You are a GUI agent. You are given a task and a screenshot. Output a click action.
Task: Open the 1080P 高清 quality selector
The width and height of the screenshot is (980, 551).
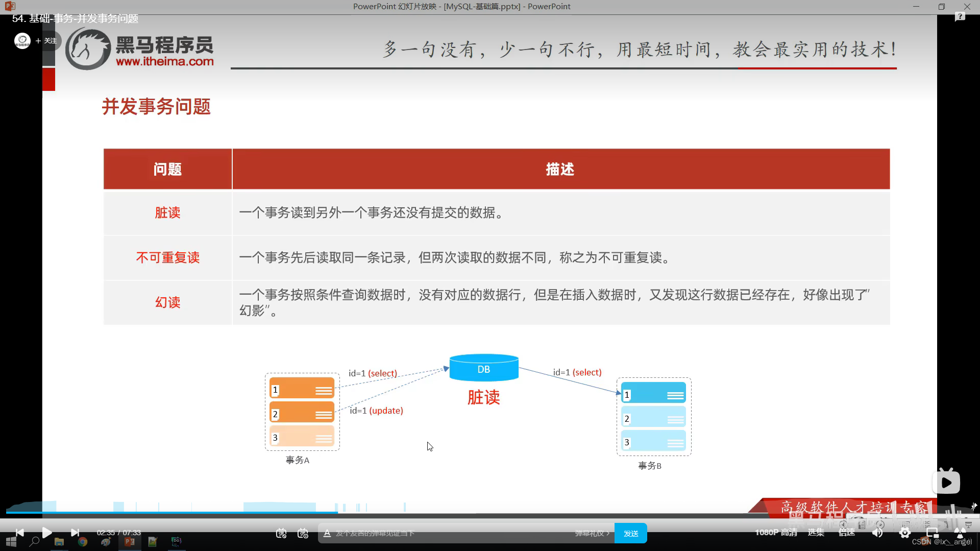pos(776,533)
